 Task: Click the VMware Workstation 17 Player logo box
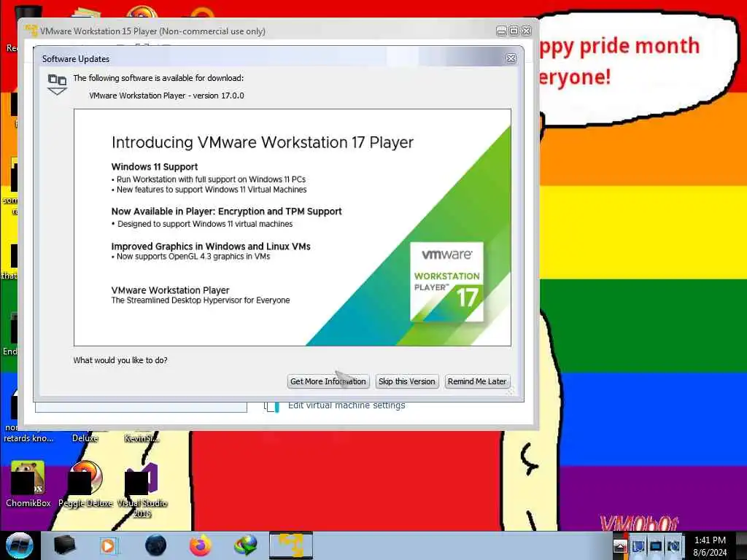pyautogui.click(x=447, y=281)
